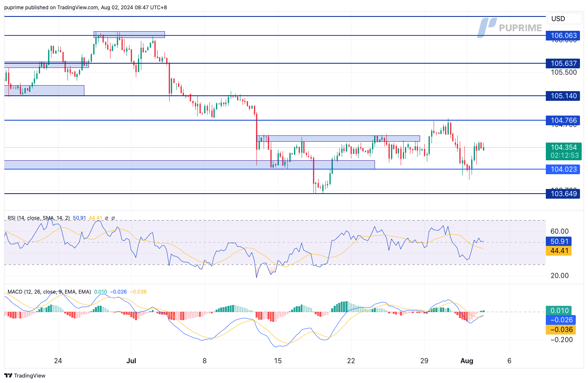This screenshot has width=588, height=383.
Task: Click the 20.00 RSI axis value
Action: 560,275
